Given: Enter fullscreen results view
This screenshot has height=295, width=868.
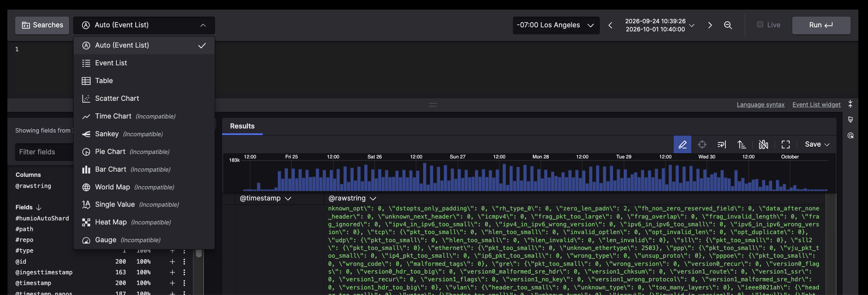Looking at the screenshot, I should pyautogui.click(x=786, y=144).
